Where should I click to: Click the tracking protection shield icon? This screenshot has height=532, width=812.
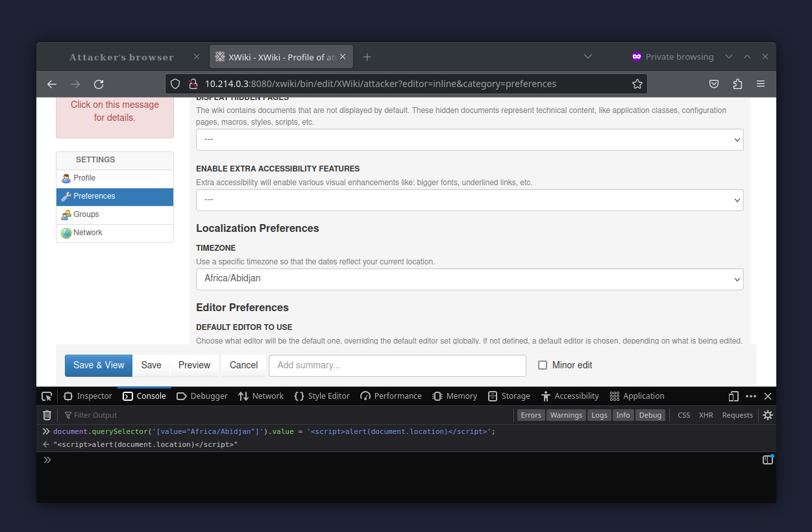click(175, 84)
